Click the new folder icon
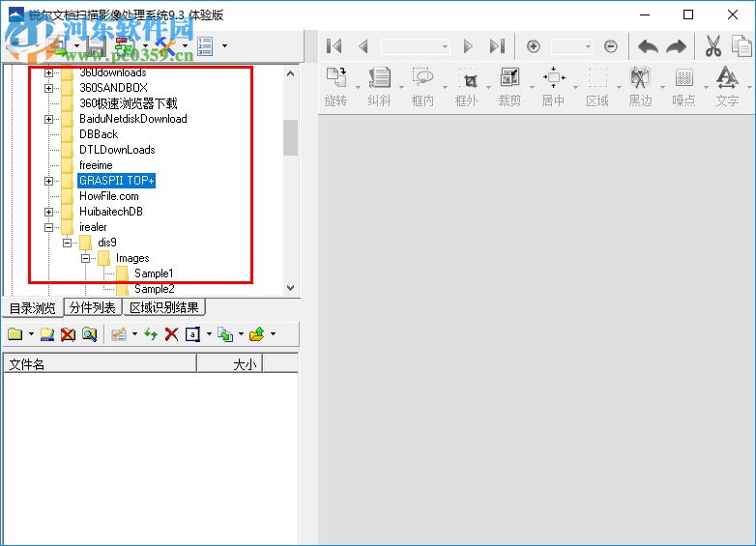 coord(15,334)
